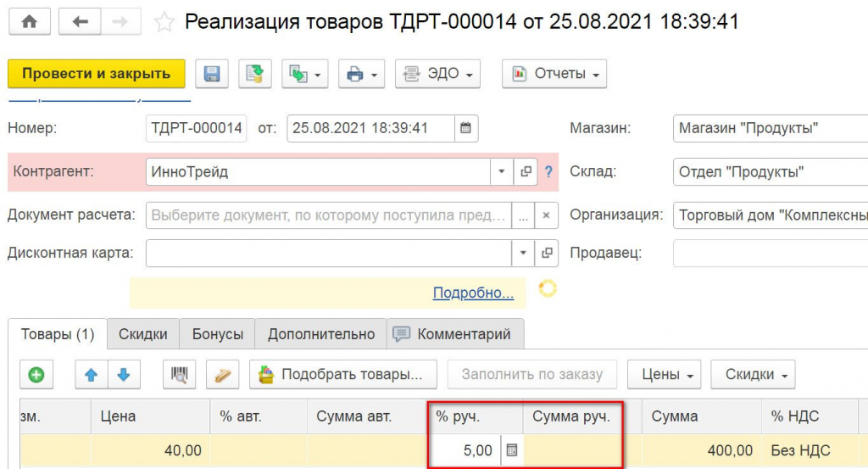Viewport: 868px width, 469px height.
Task: Click the Сумма руч. column header
Action: 574,416
